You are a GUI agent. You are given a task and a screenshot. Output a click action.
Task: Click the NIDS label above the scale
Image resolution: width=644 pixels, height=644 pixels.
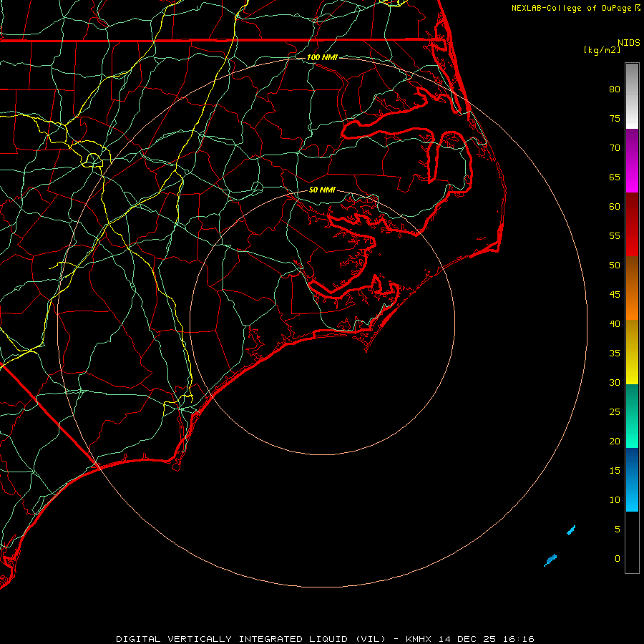(629, 42)
